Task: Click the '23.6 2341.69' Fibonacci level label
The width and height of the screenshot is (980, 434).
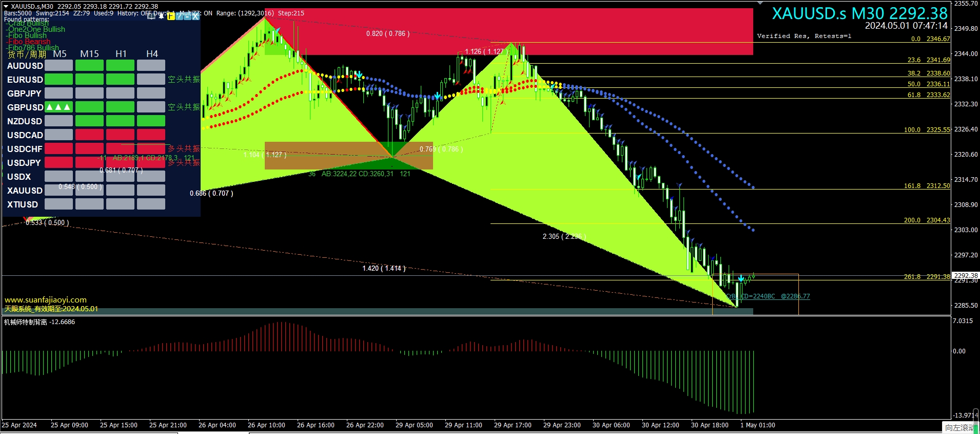Action: pyautogui.click(x=929, y=60)
